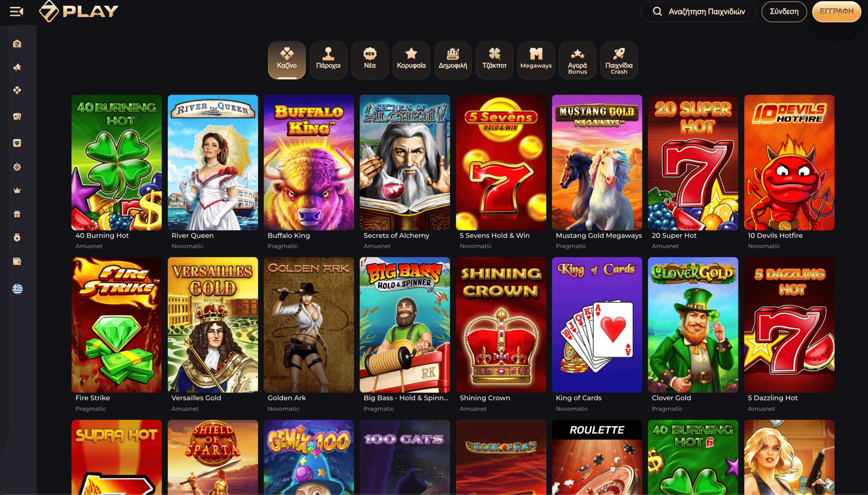Open the Gemix 100 game thumbnail
The image size is (868, 495).
click(x=309, y=457)
